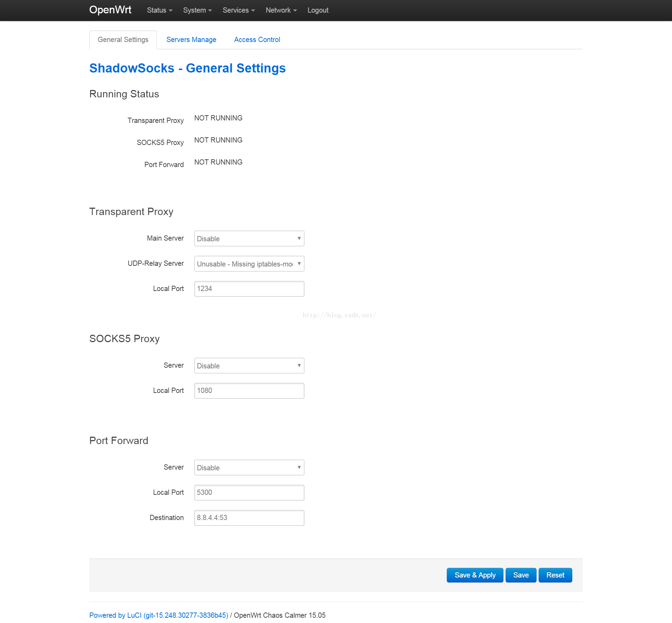This screenshot has width=672, height=623.
Task: Open SOCKS5 Proxy Server dropdown
Action: [x=249, y=366]
